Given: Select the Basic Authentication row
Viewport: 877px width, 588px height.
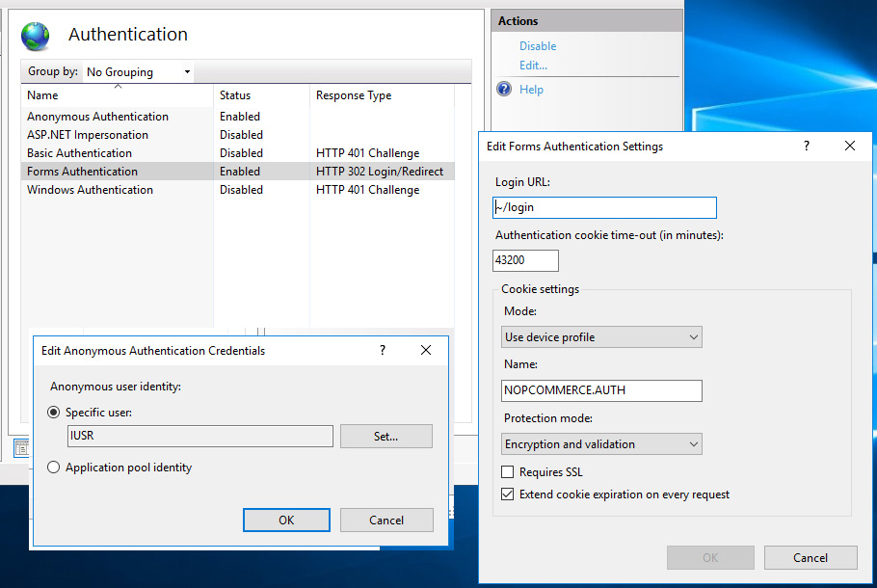Looking at the screenshot, I should point(79,153).
